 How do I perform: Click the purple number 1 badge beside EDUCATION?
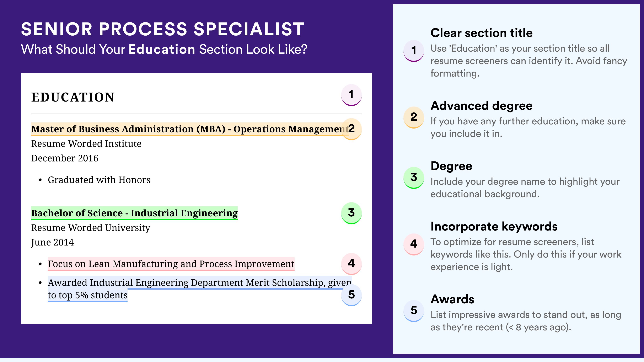351,95
